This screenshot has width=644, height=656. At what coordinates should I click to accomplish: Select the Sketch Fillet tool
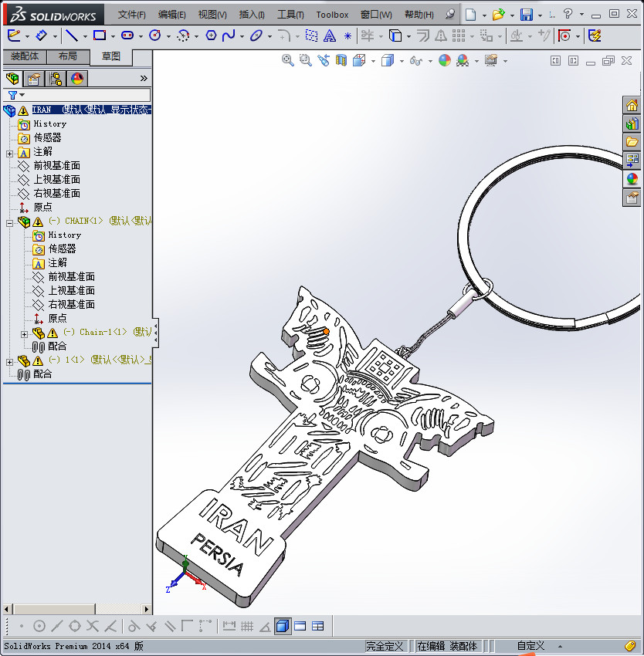pos(284,36)
